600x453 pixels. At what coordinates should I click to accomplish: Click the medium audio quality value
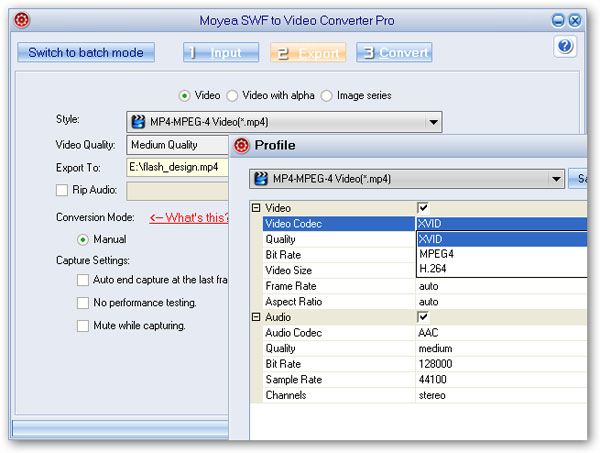tap(435, 349)
